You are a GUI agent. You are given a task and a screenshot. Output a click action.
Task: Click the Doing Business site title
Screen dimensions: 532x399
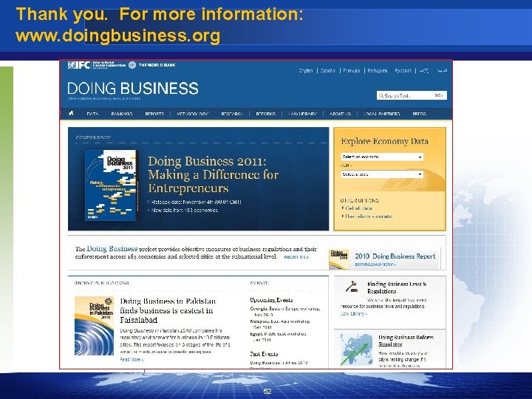(133, 88)
